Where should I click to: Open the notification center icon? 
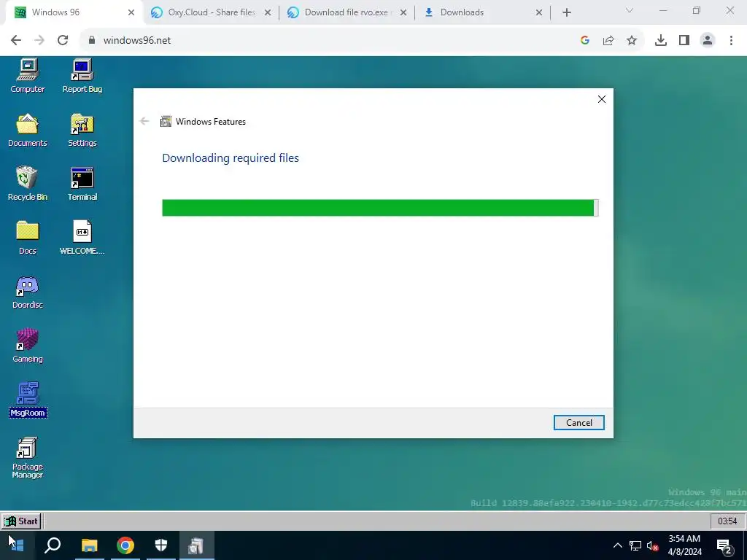pyautogui.click(x=724, y=545)
